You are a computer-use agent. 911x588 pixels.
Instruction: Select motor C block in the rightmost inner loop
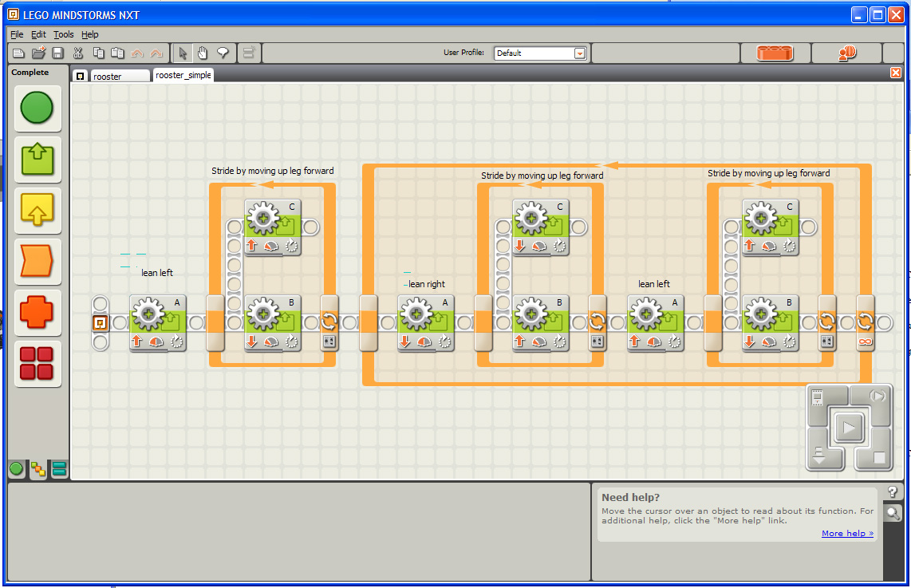(x=771, y=227)
